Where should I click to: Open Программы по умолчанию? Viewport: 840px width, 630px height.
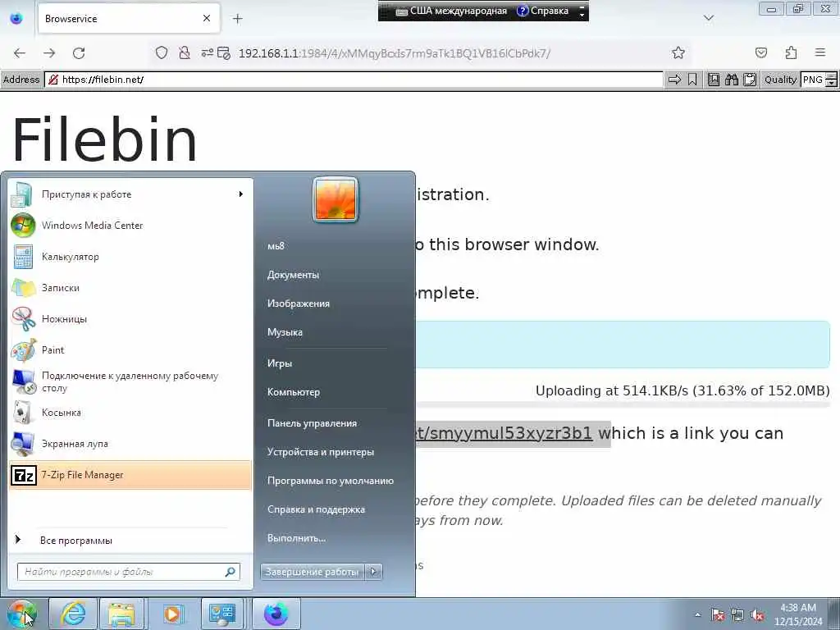(x=331, y=481)
